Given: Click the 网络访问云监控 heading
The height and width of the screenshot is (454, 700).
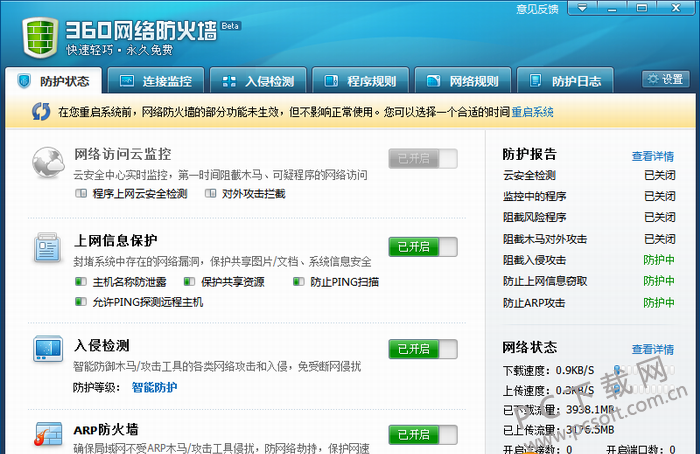Looking at the screenshot, I should click(x=123, y=154).
